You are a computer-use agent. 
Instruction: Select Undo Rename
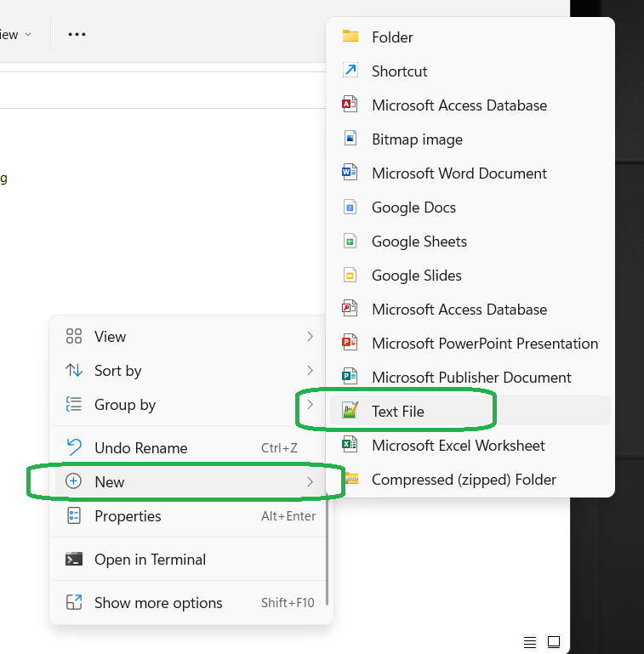click(x=191, y=447)
